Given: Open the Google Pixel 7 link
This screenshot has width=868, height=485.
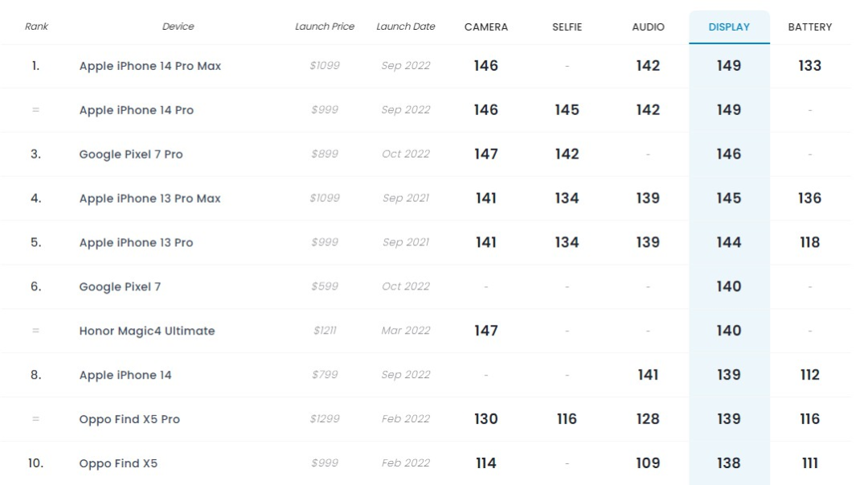Looking at the screenshot, I should tap(120, 287).
